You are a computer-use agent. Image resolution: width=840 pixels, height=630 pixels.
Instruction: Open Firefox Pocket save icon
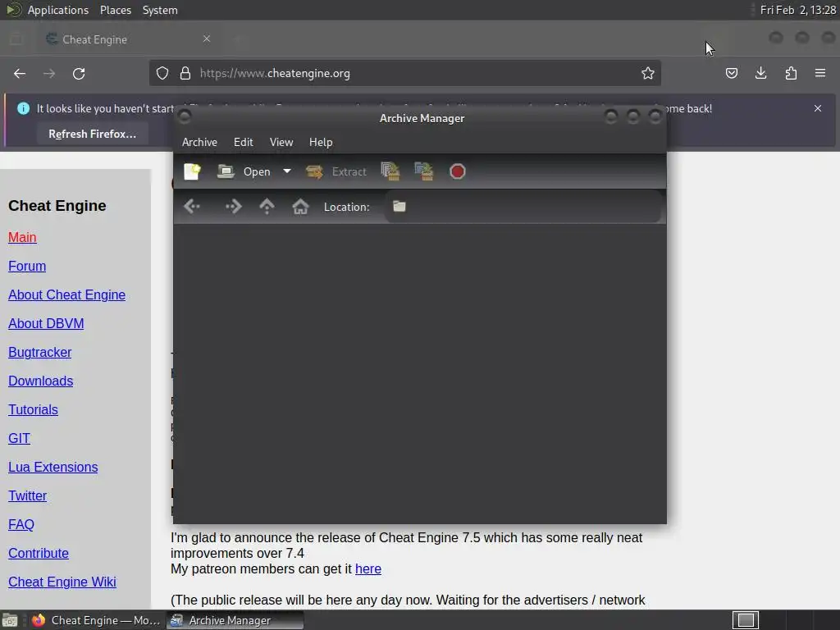point(732,73)
